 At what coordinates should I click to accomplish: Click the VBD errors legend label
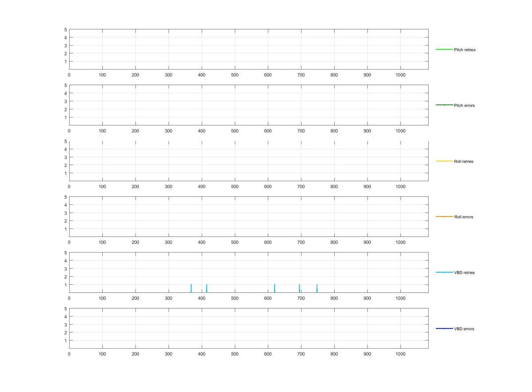click(x=464, y=329)
